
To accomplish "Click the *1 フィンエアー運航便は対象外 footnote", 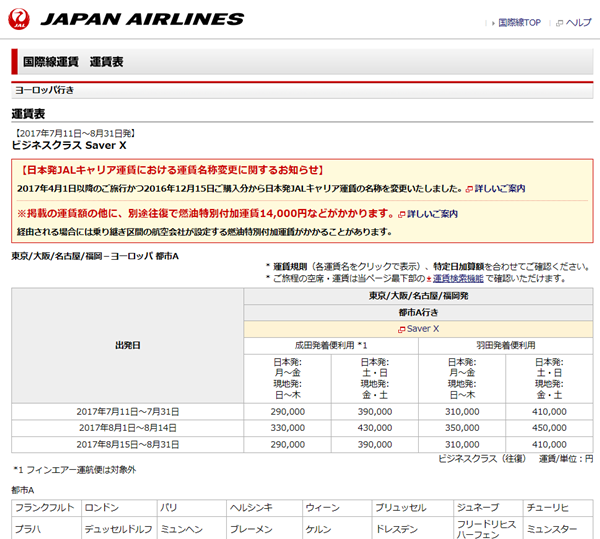I will (75, 470).
